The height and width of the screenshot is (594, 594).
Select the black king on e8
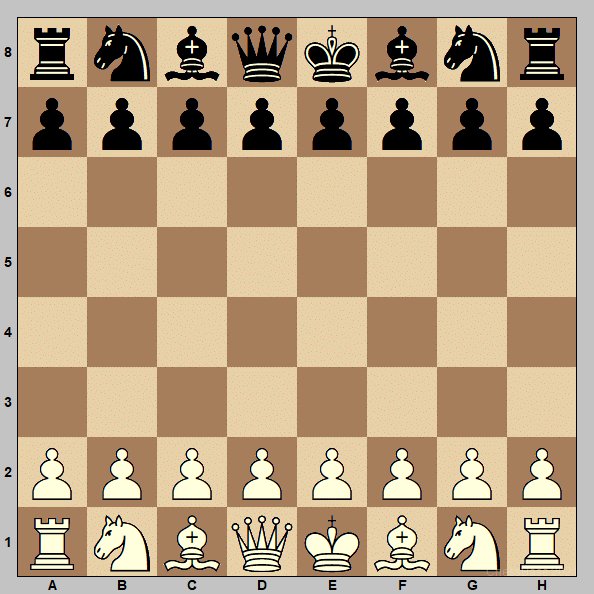pos(332,53)
